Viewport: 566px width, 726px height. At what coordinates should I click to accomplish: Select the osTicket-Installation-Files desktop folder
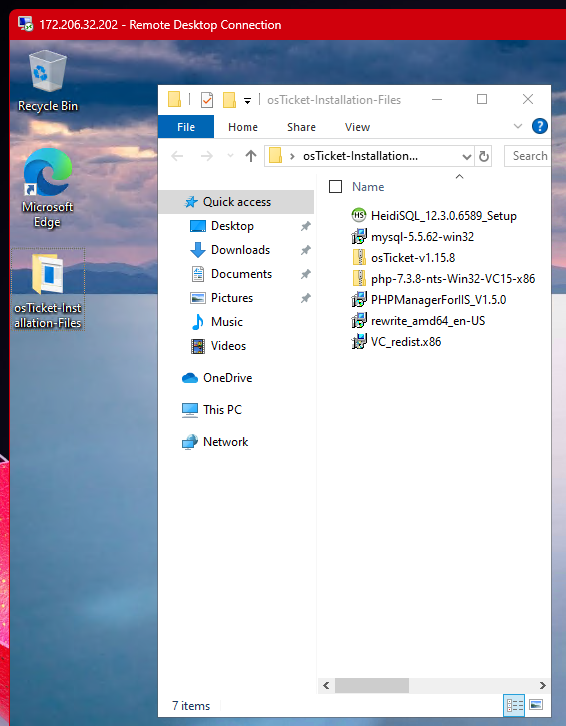click(x=48, y=290)
